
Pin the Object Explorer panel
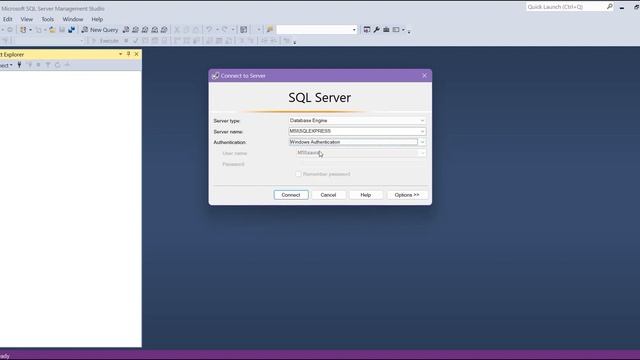tap(128, 54)
